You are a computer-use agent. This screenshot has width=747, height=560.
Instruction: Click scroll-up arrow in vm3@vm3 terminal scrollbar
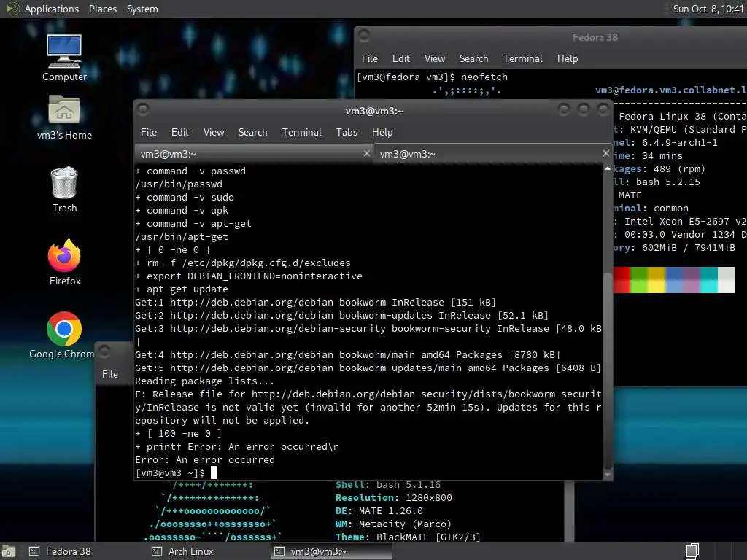[608, 168]
